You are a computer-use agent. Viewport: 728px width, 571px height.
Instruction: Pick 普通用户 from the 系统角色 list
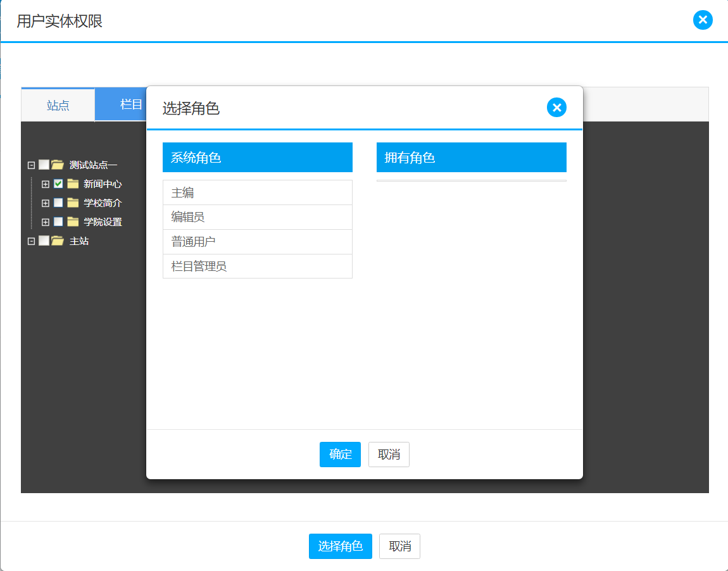click(x=257, y=242)
